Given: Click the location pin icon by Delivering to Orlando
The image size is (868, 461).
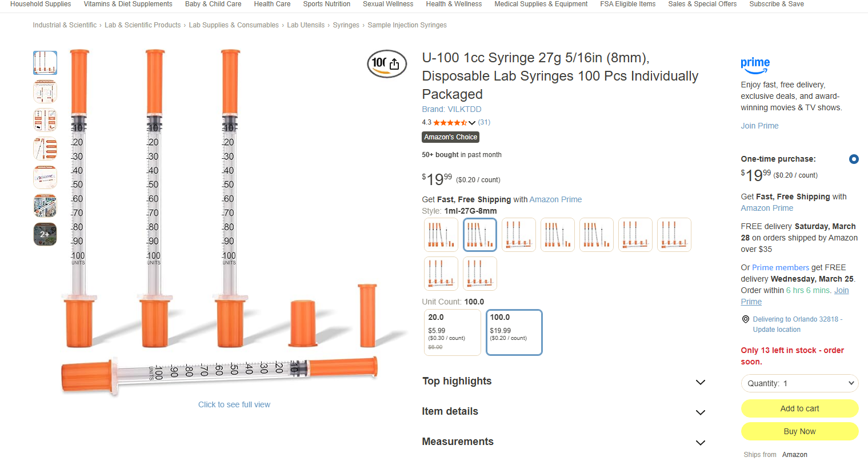Looking at the screenshot, I should tap(745, 319).
